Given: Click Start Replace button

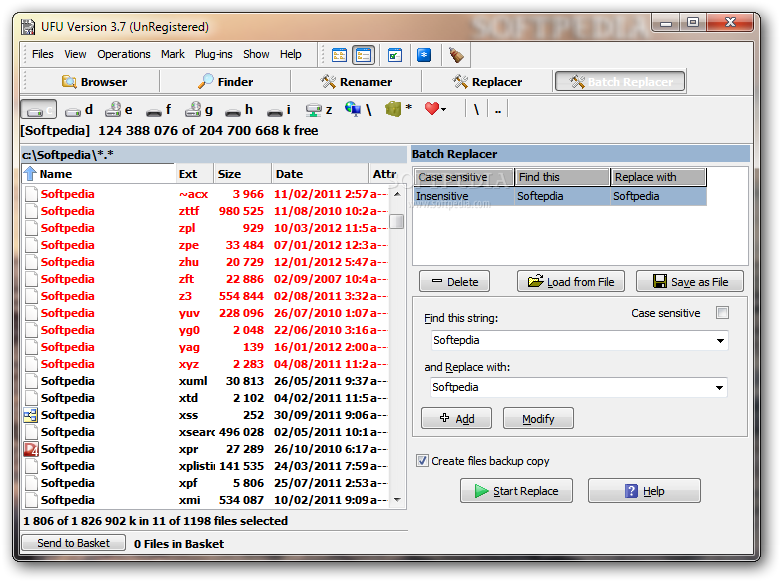Looking at the screenshot, I should [516, 491].
